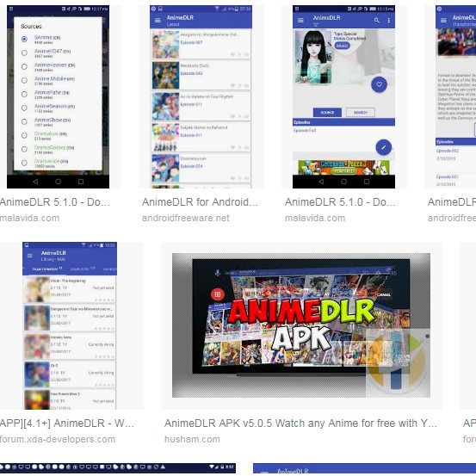Viewport: 476px width, 476px height.
Task: Open '[APP][4.1+] AnimeDLR - W...' result title
Action: 67,423
